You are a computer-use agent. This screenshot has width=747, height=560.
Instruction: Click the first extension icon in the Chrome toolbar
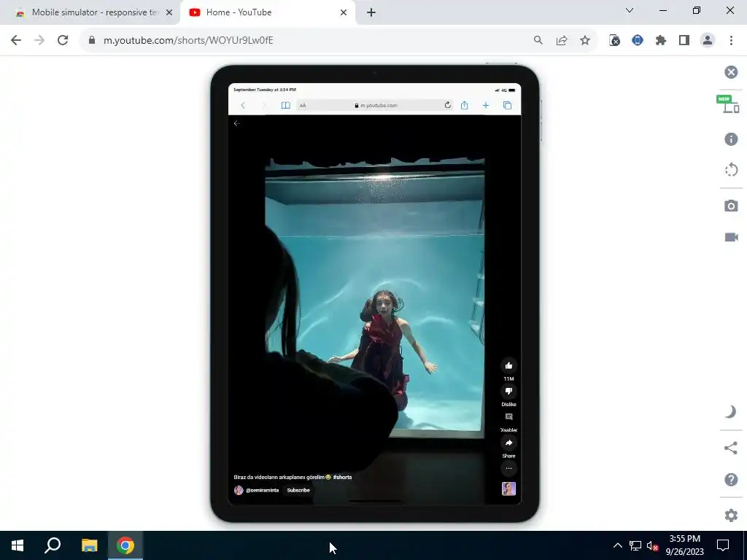[614, 40]
